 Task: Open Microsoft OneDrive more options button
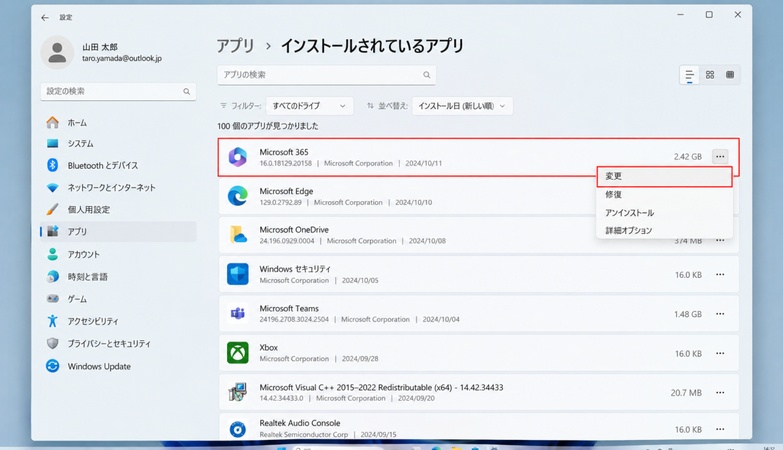click(x=720, y=241)
